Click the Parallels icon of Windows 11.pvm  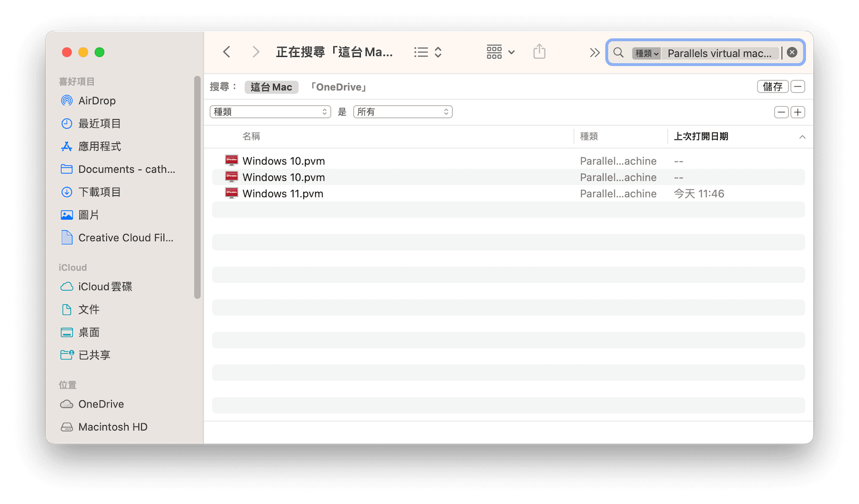[x=231, y=193]
